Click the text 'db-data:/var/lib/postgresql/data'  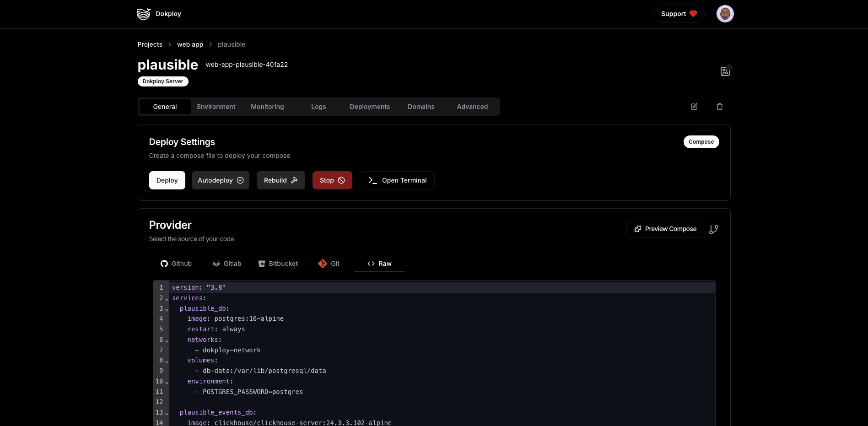pyautogui.click(x=264, y=371)
